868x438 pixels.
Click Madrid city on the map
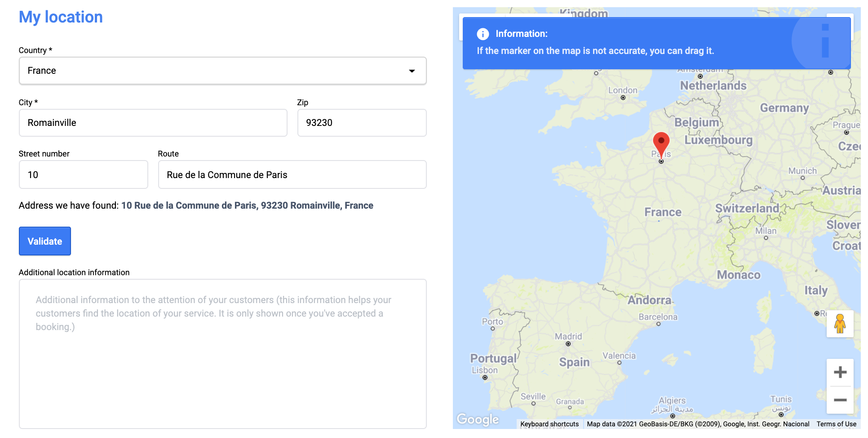click(568, 337)
